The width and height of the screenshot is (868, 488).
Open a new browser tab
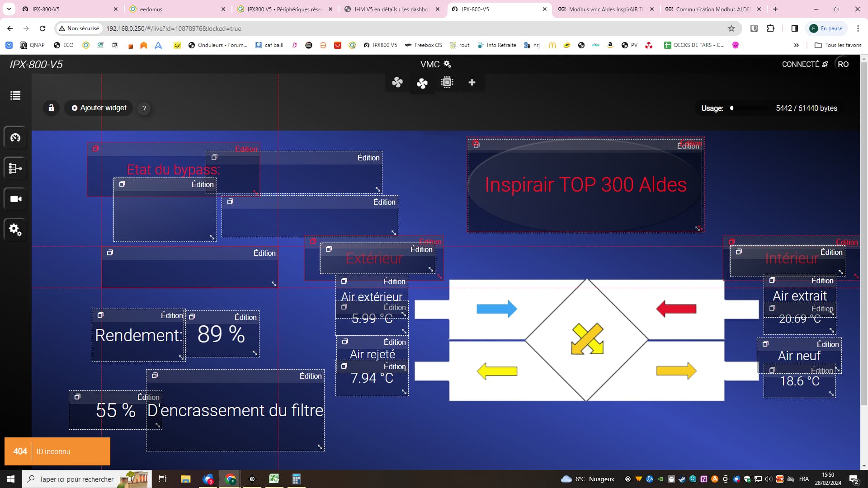[775, 9]
